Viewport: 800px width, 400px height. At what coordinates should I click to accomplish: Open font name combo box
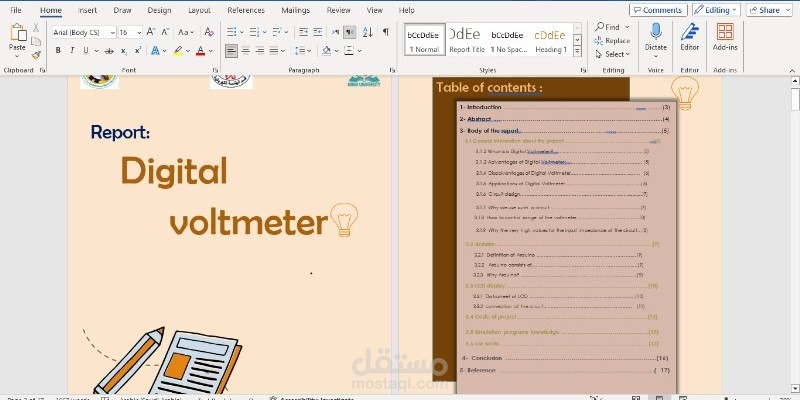(x=84, y=32)
